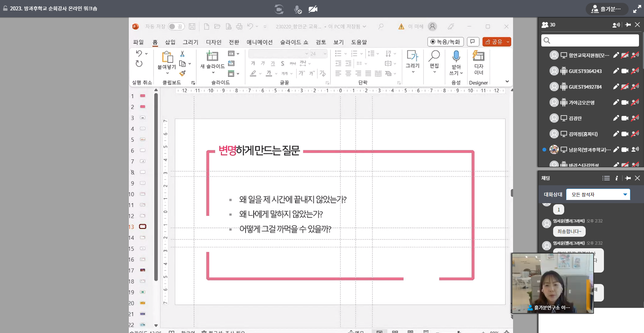Click the speaker video thumbnail

pos(553,283)
